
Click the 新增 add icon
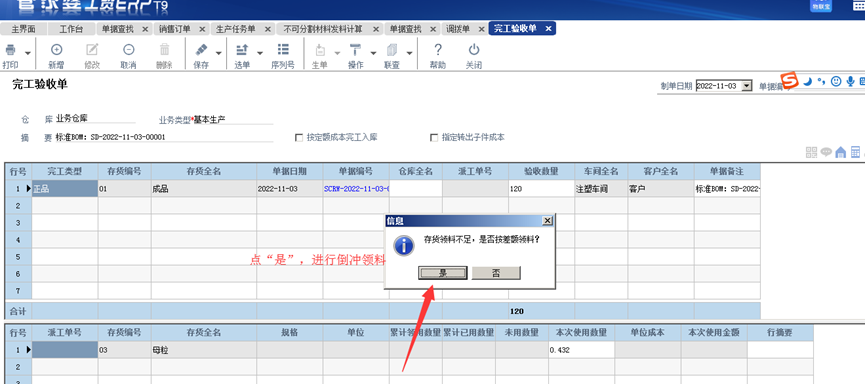pos(56,50)
